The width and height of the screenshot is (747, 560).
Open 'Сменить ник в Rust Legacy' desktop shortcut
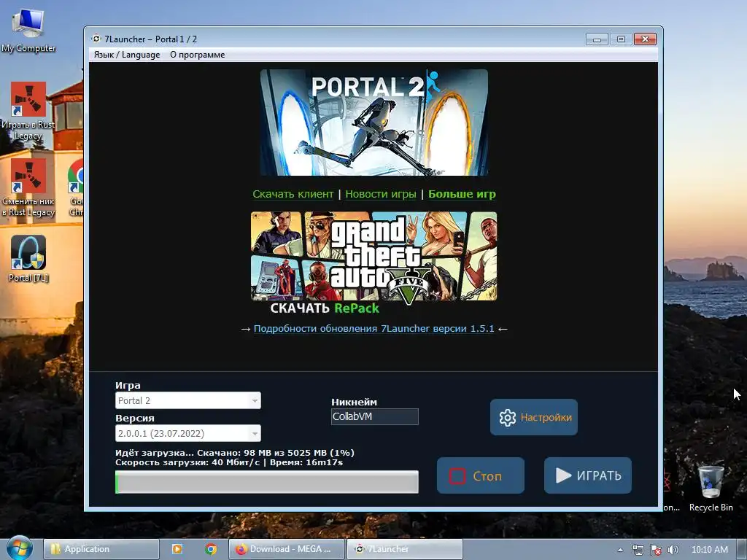coord(28,187)
